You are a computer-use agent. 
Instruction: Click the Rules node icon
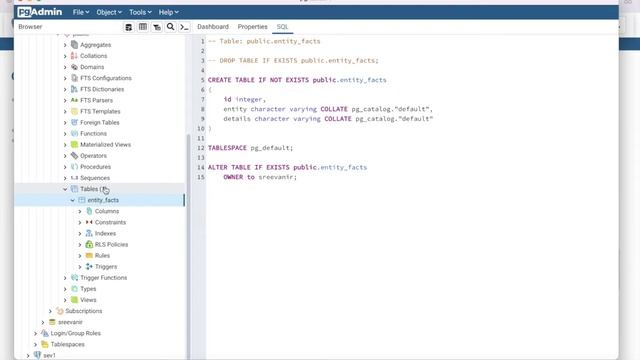pyautogui.click(x=89, y=256)
